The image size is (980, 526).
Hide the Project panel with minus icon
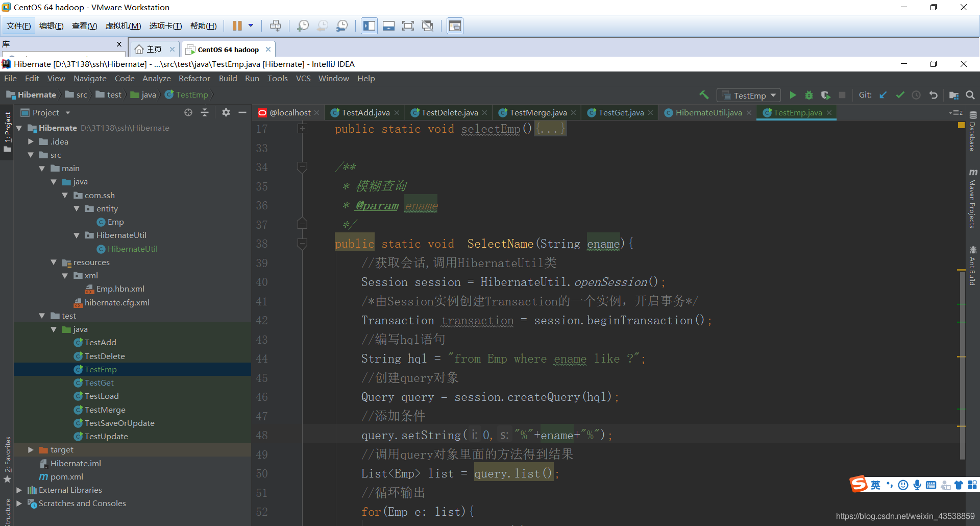tap(242, 112)
